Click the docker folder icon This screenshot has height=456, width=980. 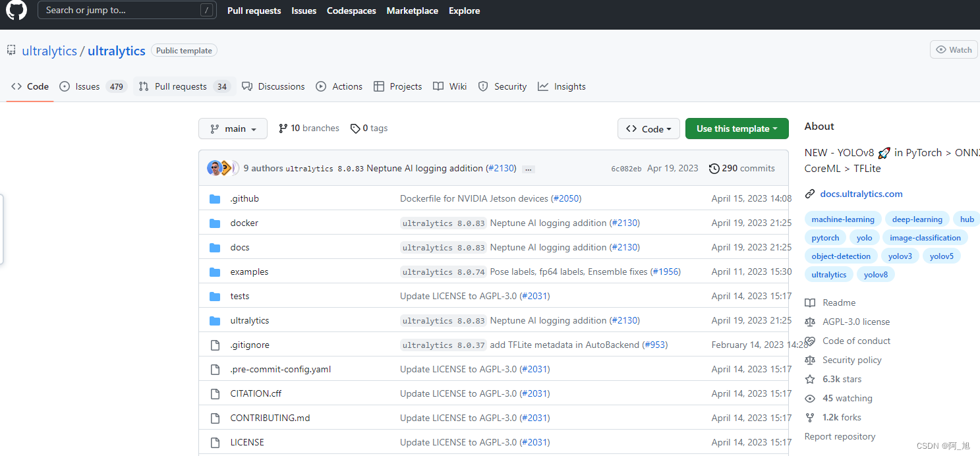tap(214, 223)
